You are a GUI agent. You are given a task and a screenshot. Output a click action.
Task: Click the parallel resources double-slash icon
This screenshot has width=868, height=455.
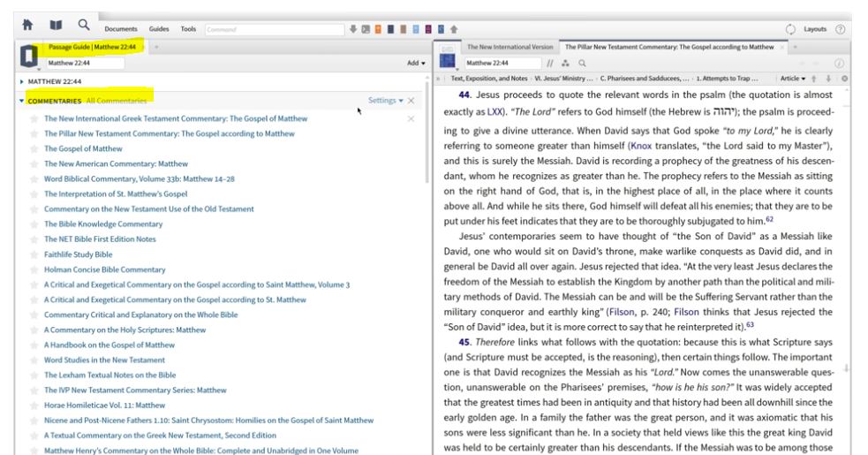550,64
